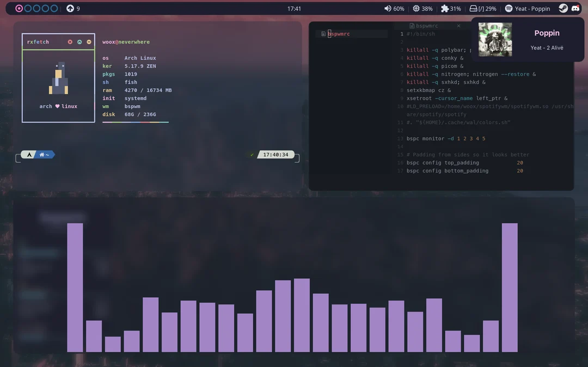The width and height of the screenshot is (588, 367).
Task: Activate the last workspace indicator circle
Action: [53, 8]
